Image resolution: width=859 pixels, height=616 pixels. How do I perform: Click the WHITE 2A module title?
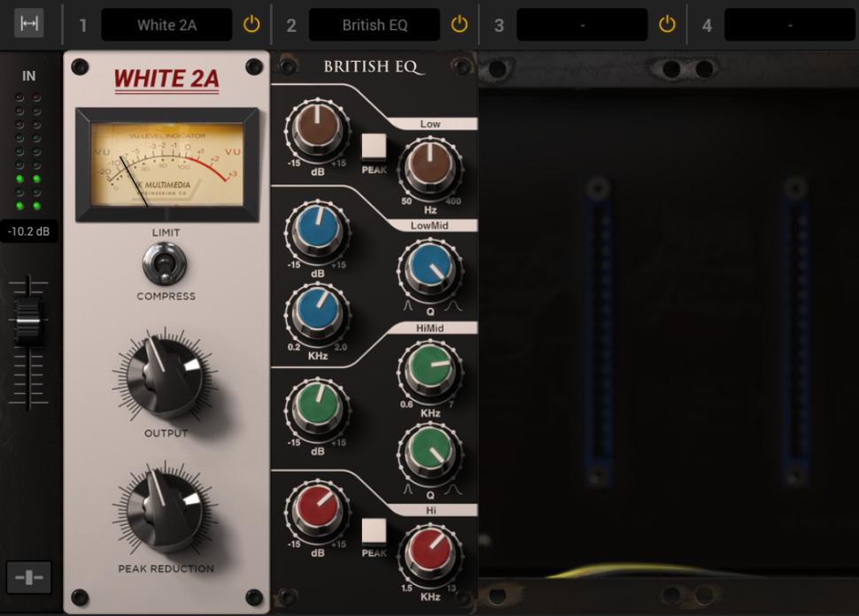pyautogui.click(x=166, y=80)
